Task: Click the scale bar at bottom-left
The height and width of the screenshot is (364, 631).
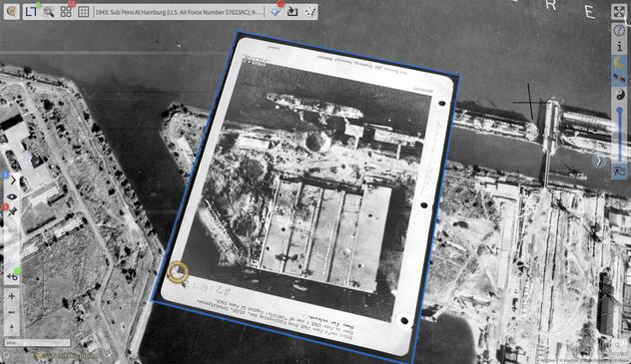Action: tap(37, 343)
